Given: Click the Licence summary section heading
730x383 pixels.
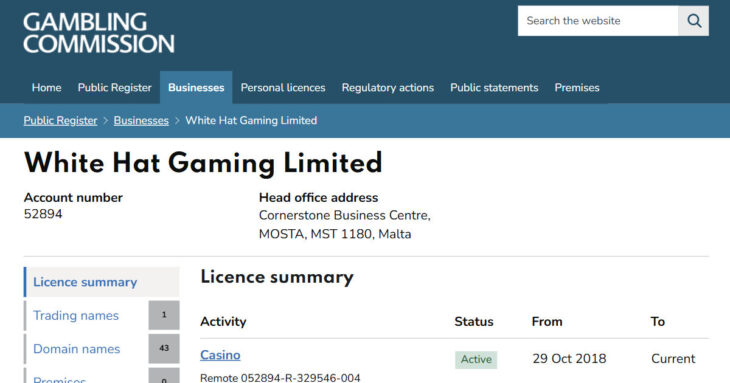Looking at the screenshot, I should tap(277, 277).
